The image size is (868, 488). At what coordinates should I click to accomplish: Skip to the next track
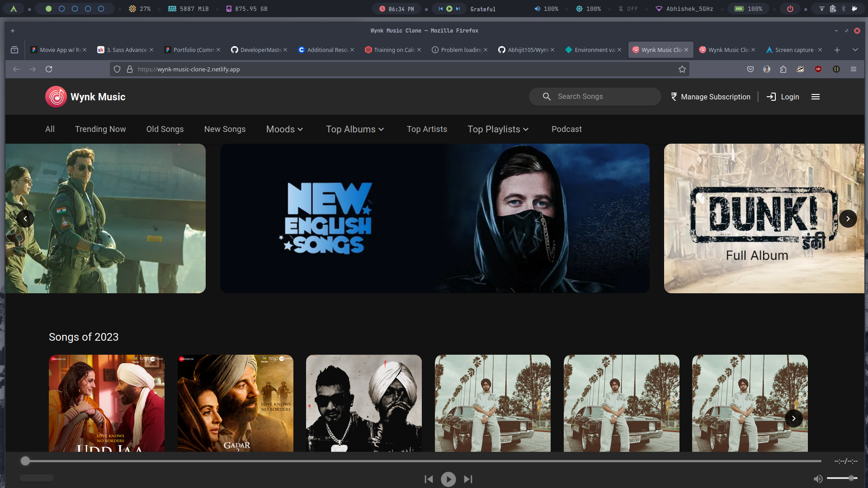(468, 479)
